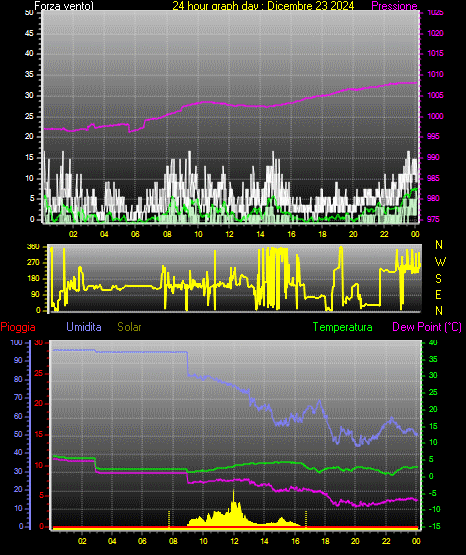Screen dimensions: 466x555
Task: Click the Forza vento title label
Action: click(64, 6)
